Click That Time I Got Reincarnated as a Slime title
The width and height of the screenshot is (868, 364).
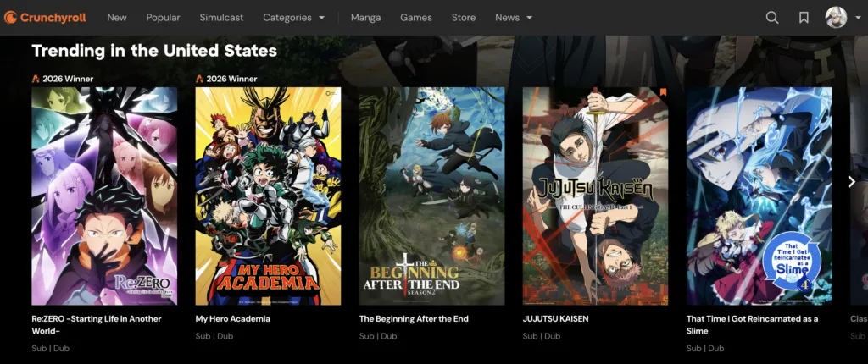point(753,325)
